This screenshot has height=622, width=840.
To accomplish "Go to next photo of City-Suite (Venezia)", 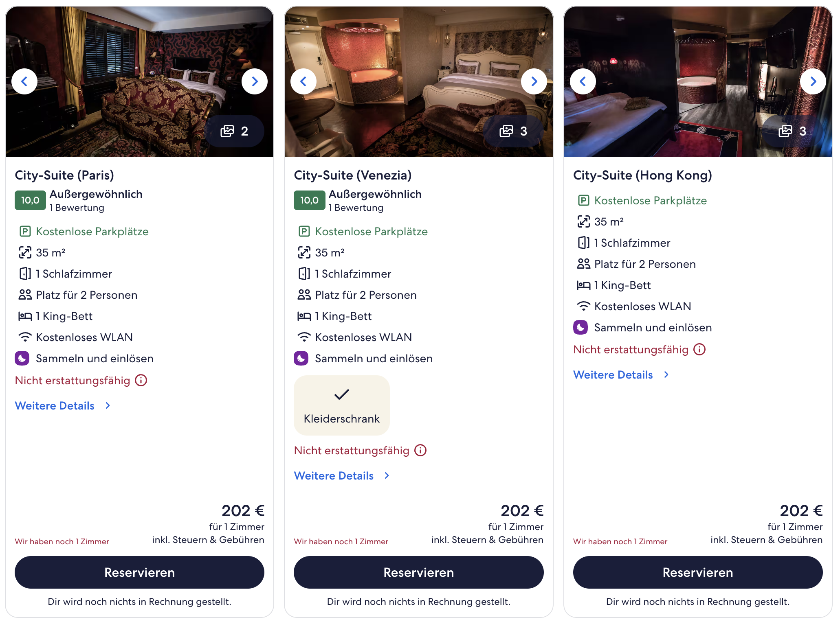I will [534, 81].
